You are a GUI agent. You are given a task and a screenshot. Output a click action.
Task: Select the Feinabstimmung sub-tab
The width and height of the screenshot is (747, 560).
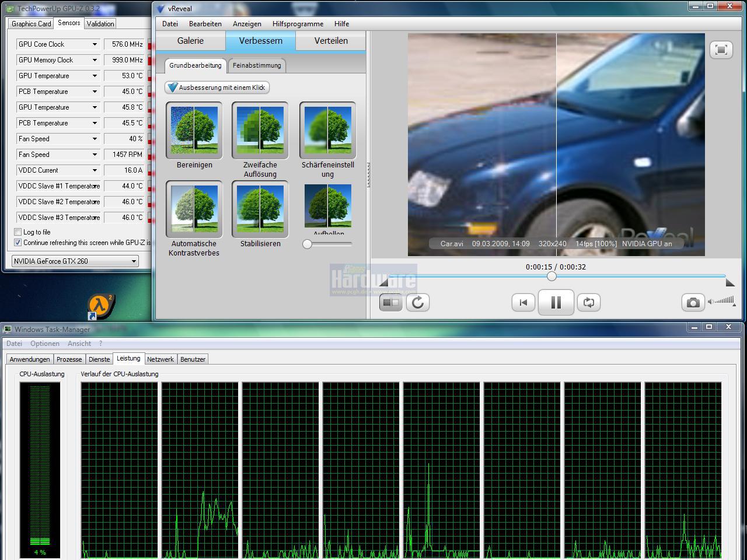click(x=257, y=65)
